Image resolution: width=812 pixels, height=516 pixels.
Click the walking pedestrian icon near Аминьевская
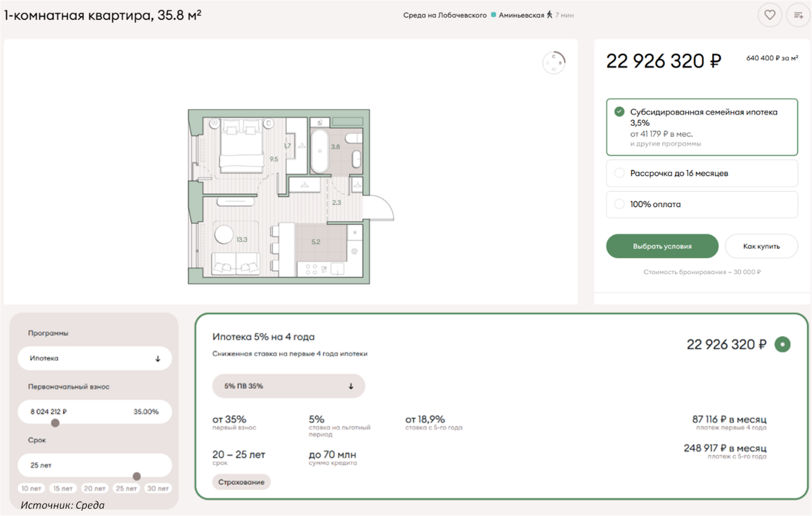click(550, 15)
